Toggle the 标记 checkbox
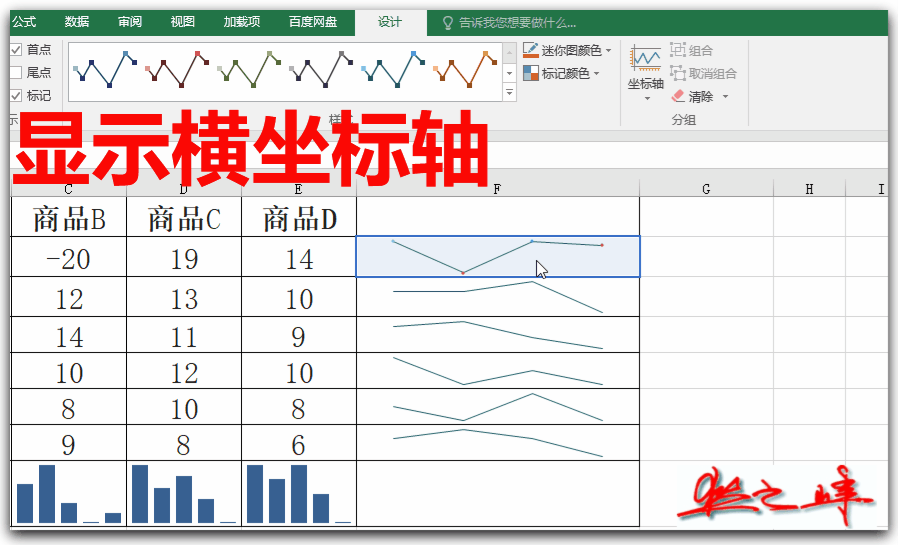Screen dimensions: 898x545 pyautogui.click(x=16, y=96)
